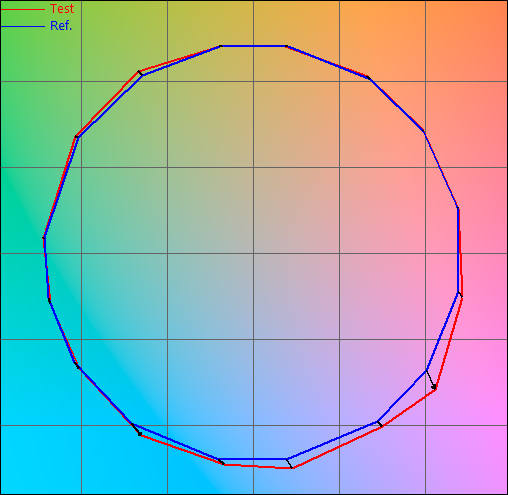Pick the green area near the legend
The height and width of the screenshot is (495, 508).
pyautogui.click(x=20, y=50)
